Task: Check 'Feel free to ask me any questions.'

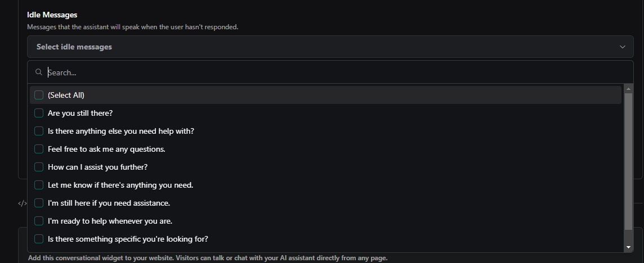Action: click(39, 149)
